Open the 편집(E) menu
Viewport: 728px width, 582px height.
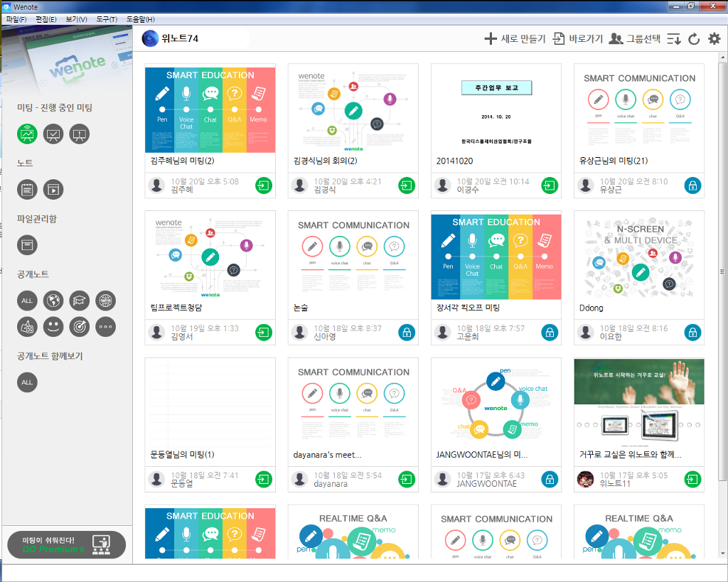coord(46,19)
